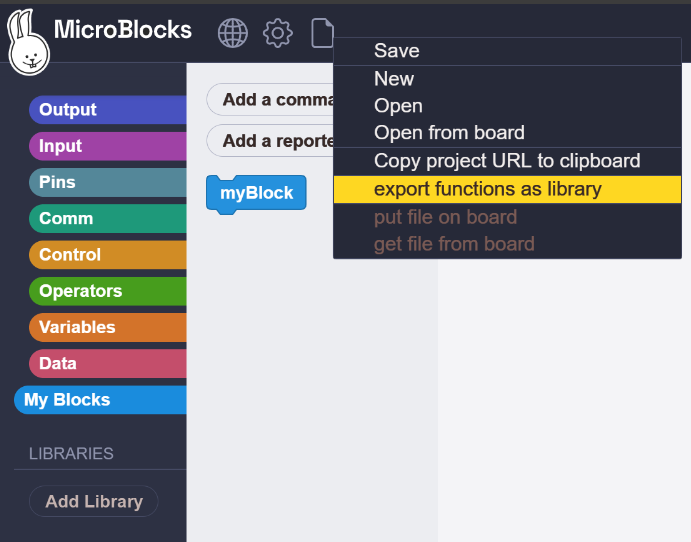Viewport: 691px width, 542px height.
Task: Click put file on board
Action: pos(507,217)
